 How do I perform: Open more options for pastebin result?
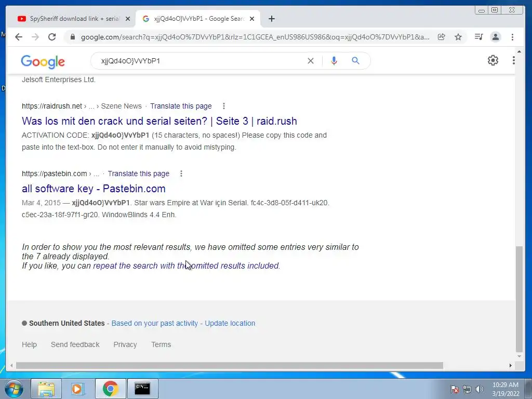pyautogui.click(x=181, y=174)
